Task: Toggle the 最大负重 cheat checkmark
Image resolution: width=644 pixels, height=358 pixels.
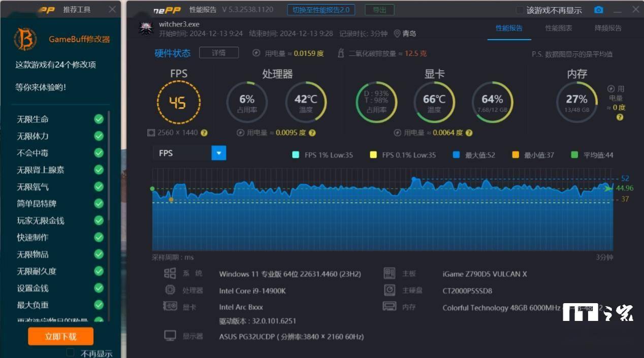Action: tap(99, 305)
